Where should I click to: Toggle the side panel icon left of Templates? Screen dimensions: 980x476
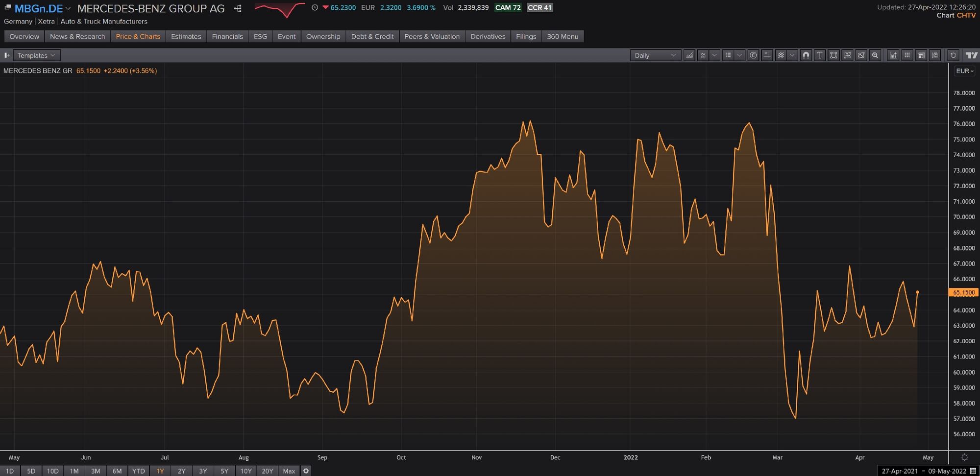(7, 55)
